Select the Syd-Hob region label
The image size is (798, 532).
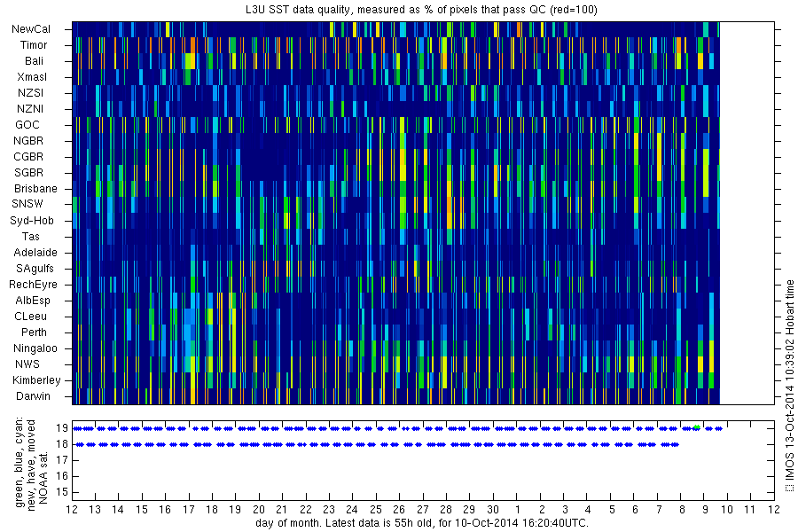(x=32, y=221)
